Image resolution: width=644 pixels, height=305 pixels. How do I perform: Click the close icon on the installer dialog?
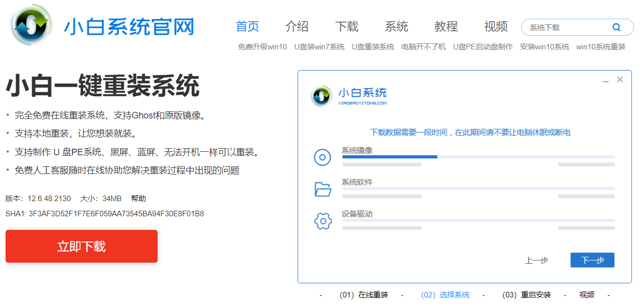(619, 79)
